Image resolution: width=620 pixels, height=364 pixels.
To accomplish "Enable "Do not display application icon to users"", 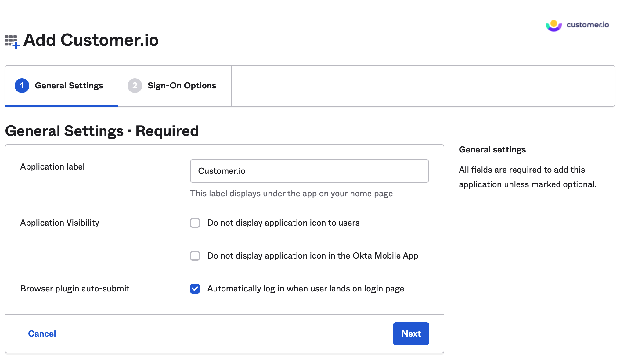I will click(x=195, y=223).
